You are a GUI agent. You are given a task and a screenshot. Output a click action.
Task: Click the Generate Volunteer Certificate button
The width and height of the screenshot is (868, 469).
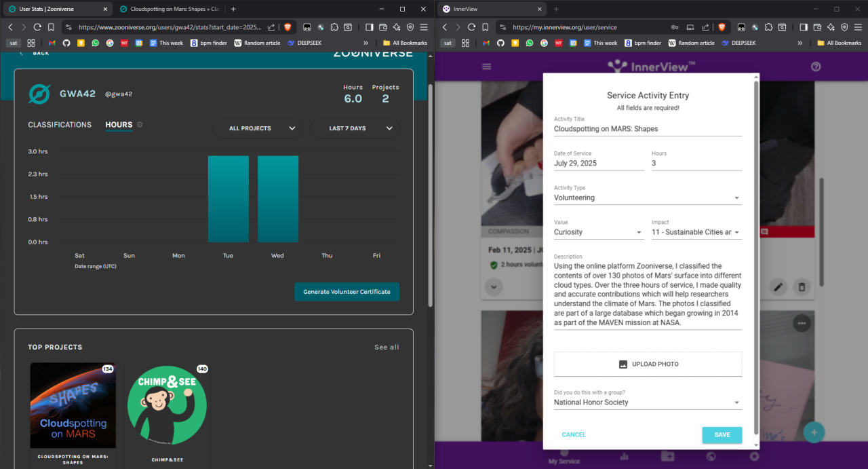pyautogui.click(x=347, y=292)
